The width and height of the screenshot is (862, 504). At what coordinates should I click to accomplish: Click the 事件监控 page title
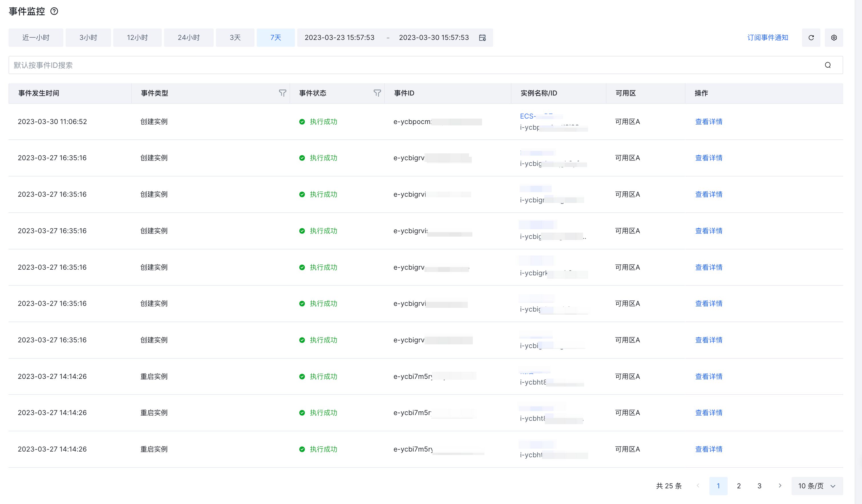[x=27, y=11]
